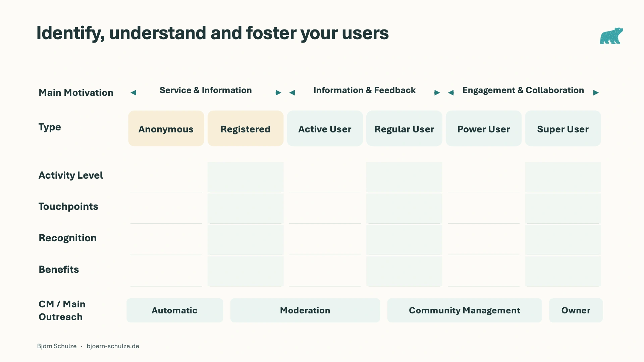Screen dimensions: 644x362
Task: Click left arrow before Information & Feedback
Action: pyautogui.click(x=292, y=93)
